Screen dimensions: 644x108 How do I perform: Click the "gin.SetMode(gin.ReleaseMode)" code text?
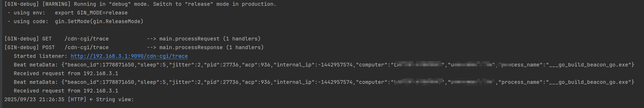(x=99, y=22)
